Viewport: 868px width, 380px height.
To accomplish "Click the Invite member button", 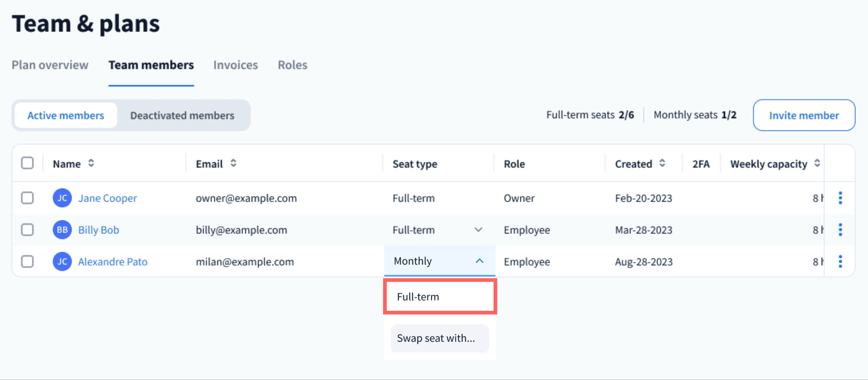I will tap(804, 115).
